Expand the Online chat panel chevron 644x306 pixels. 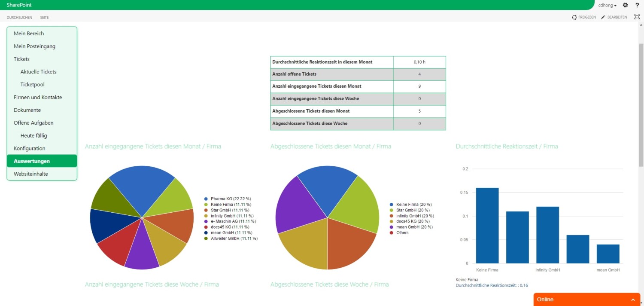click(632, 300)
